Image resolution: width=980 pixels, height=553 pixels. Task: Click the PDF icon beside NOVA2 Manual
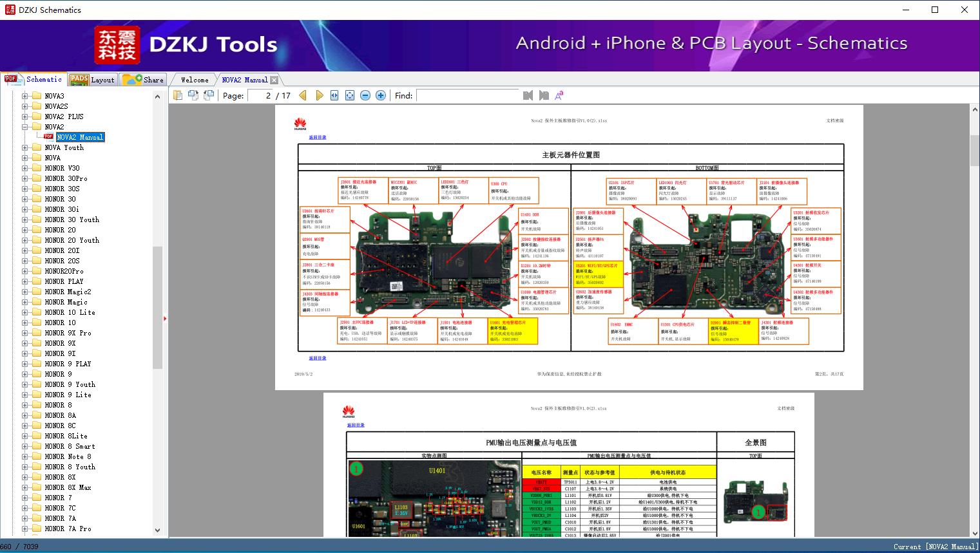pos(48,136)
